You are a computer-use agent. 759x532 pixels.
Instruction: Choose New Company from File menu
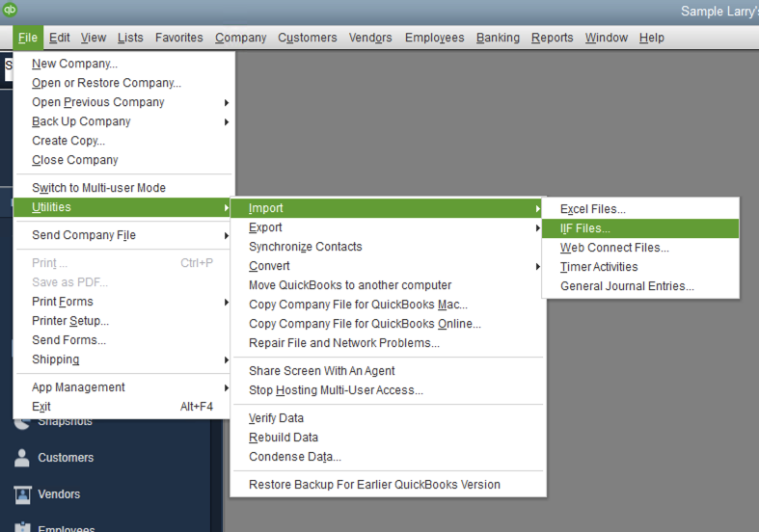123,64
